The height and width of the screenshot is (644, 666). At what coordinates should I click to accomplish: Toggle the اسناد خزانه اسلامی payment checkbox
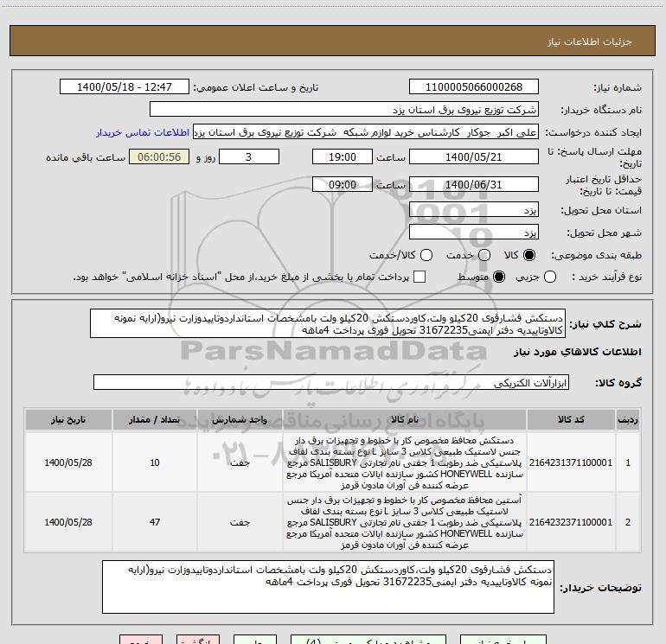[419, 277]
